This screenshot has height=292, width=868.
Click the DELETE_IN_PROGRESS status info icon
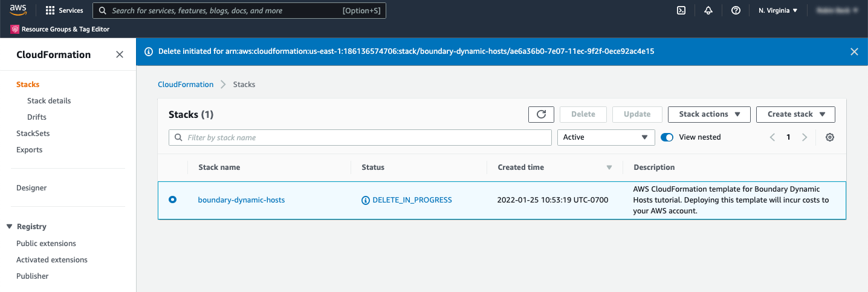pos(366,200)
